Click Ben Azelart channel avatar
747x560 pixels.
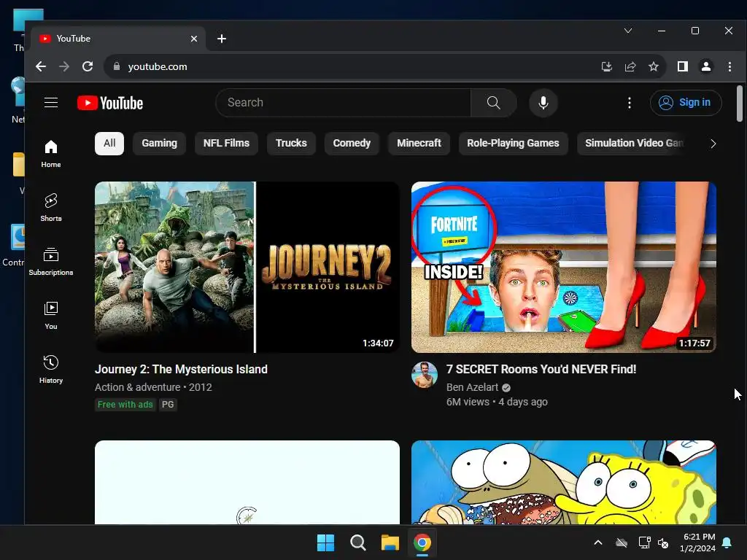coord(425,375)
